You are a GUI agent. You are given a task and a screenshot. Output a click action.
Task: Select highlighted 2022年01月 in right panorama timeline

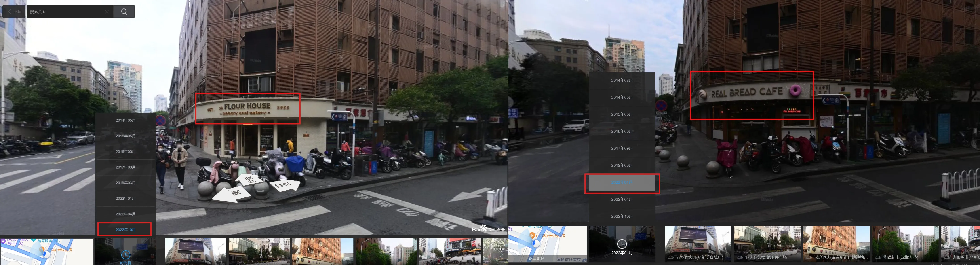[x=622, y=182]
